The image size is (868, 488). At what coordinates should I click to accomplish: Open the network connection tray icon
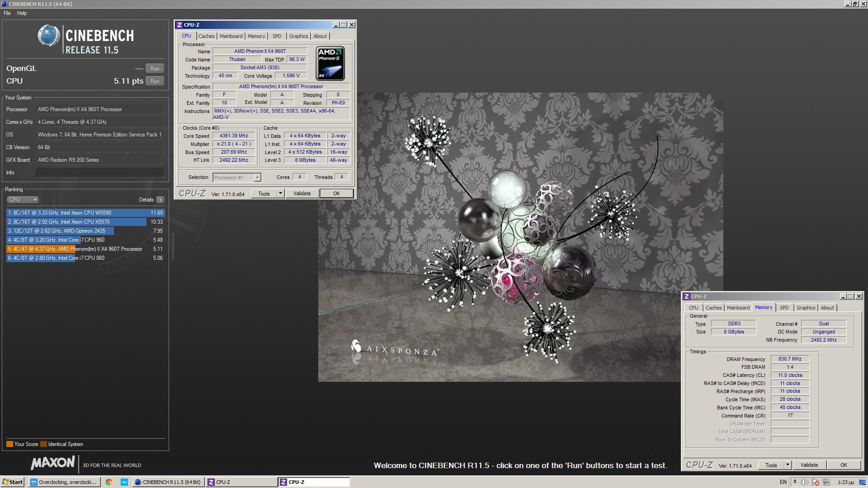pyautogui.click(x=826, y=482)
